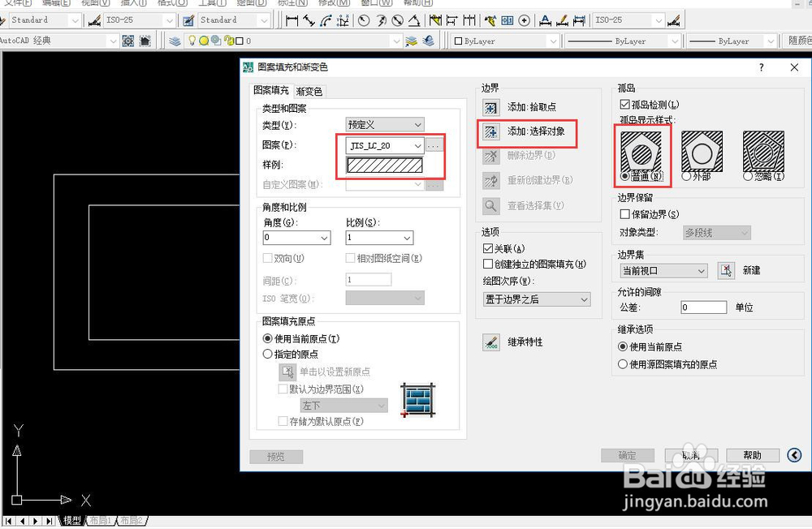
Task: Click the 帮助 button
Action: 753,455
